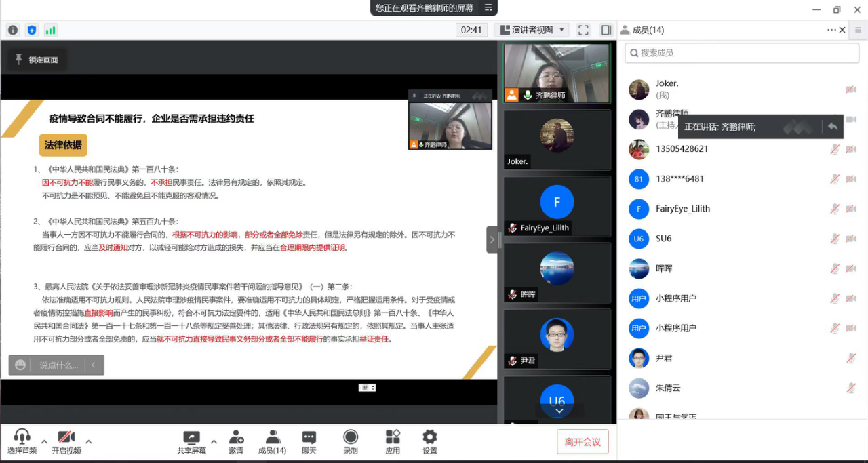
Task: Open the menu icon on the screen-sharing banner
Action: click(x=488, y=8)
